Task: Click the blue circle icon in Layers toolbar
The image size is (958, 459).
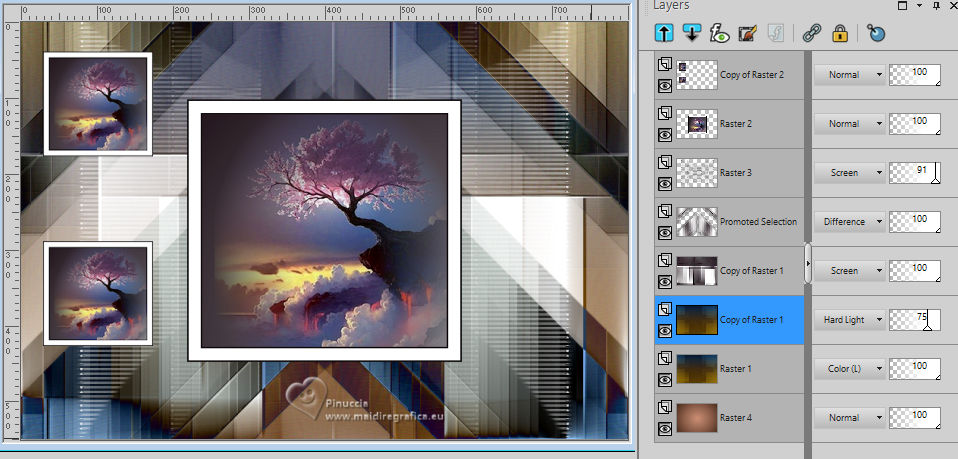Action: (876, 34)
